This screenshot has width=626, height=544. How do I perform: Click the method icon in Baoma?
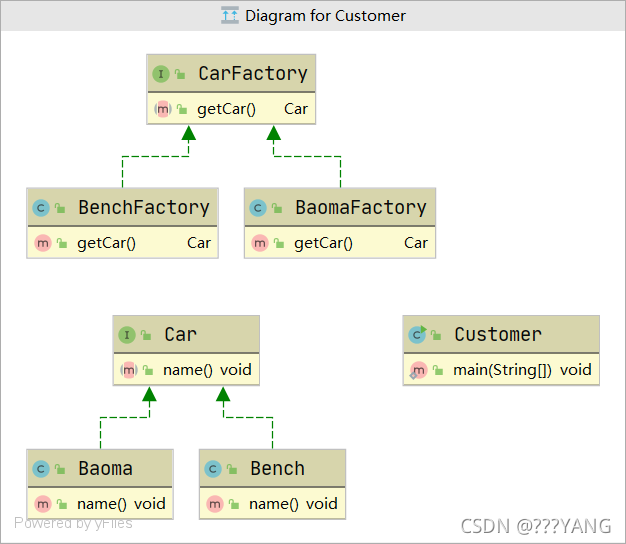43,504
